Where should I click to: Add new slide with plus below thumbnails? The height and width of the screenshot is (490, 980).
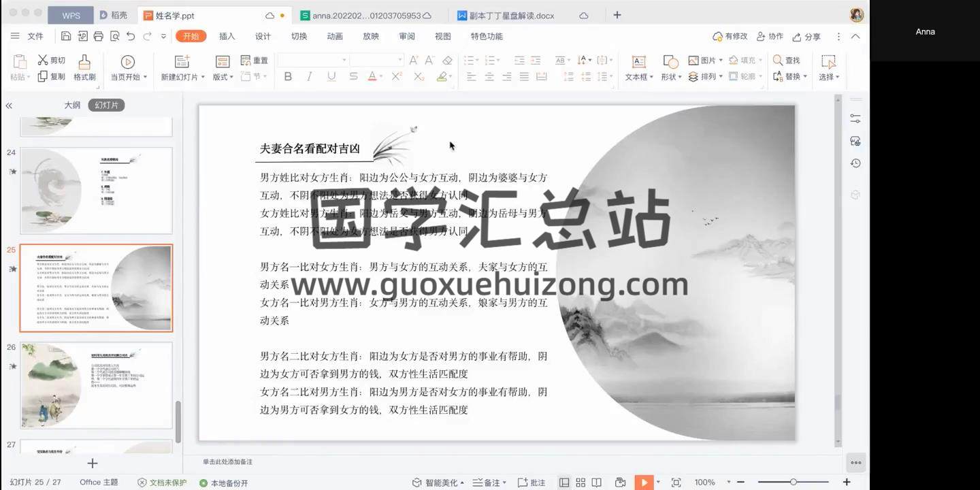point(93,463)
